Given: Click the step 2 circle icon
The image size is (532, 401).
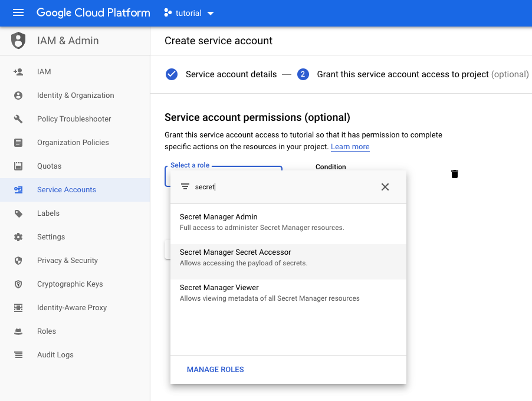Looking at the screenshot, I should [x=303, y=74].
